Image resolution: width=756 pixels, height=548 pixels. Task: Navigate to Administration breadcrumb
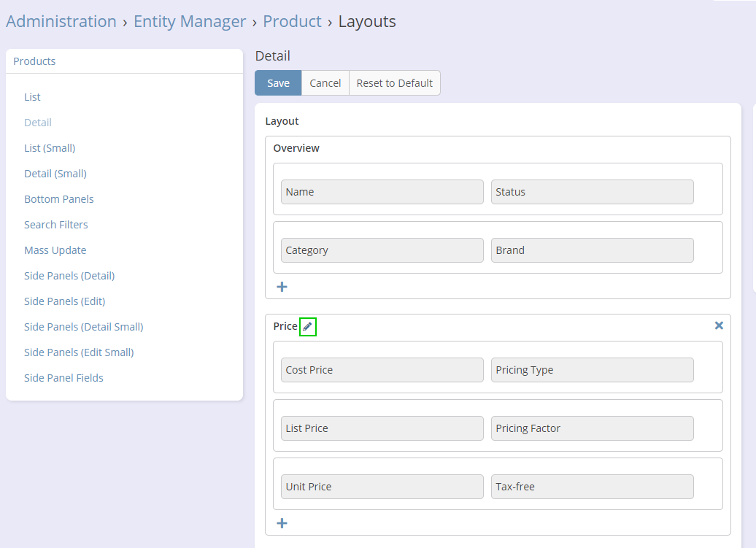pyautogui.click(x=61, y=22)
